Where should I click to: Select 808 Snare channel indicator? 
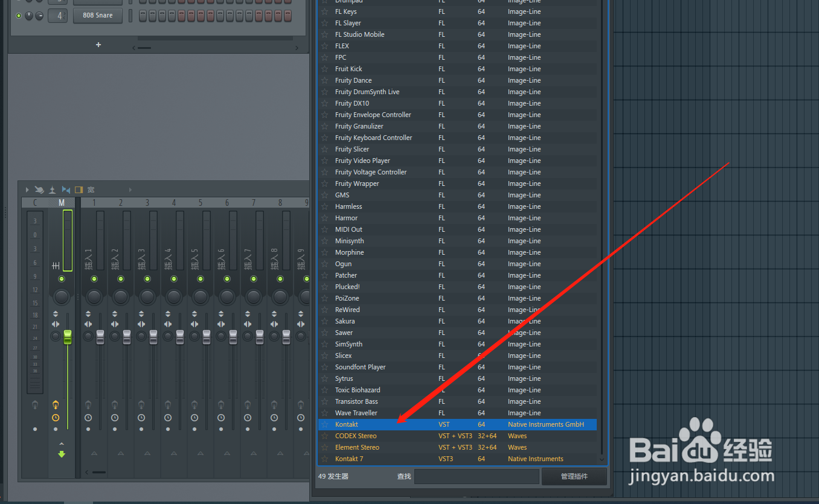130,16
